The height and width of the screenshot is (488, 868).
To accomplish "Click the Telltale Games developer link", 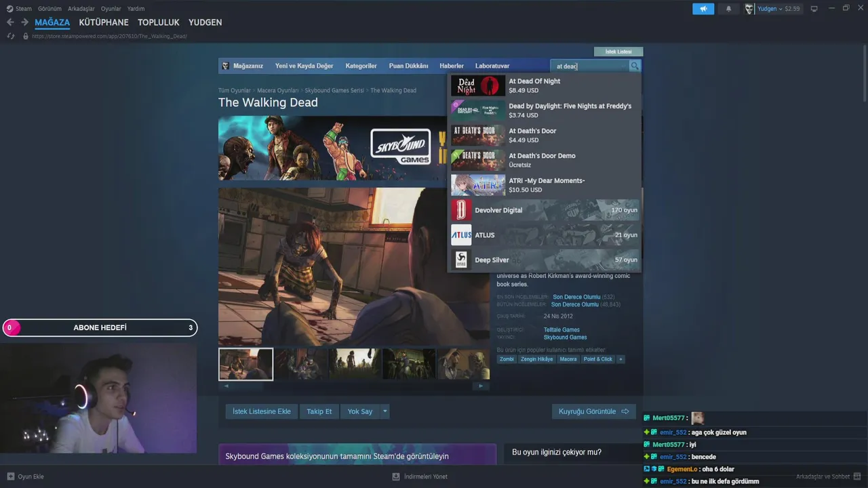I will (x=561, y=329).
